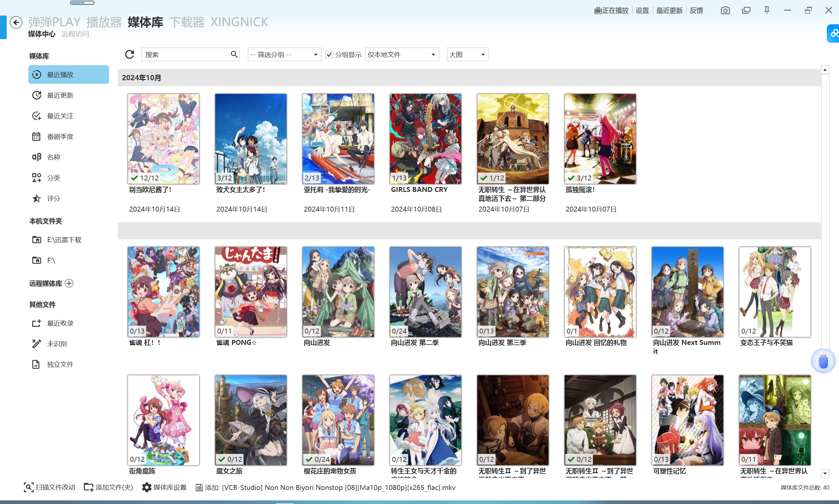The image size is (839, 504).
Task: Click scrollbar up arrow
Action: [x=825, y=70]
